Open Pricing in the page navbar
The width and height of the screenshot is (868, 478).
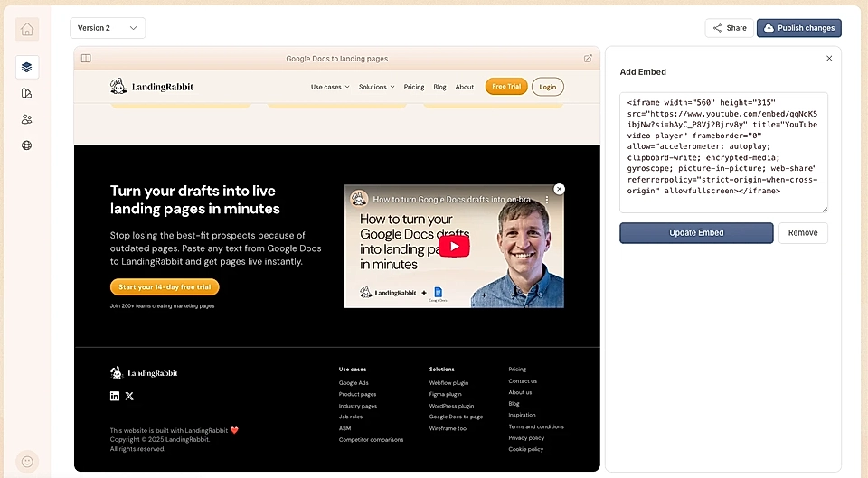(x=414, y=87)
